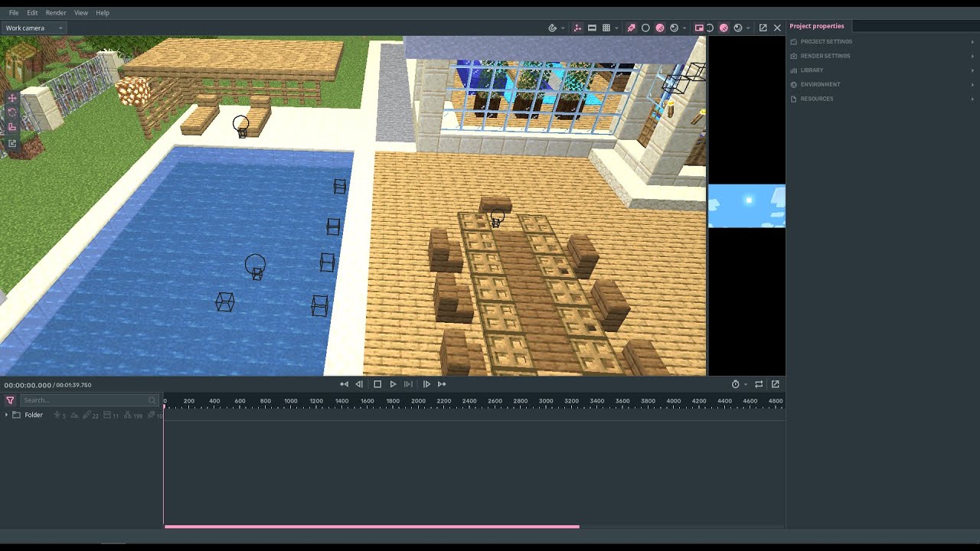Open the File menu

(x=14, y=12)
